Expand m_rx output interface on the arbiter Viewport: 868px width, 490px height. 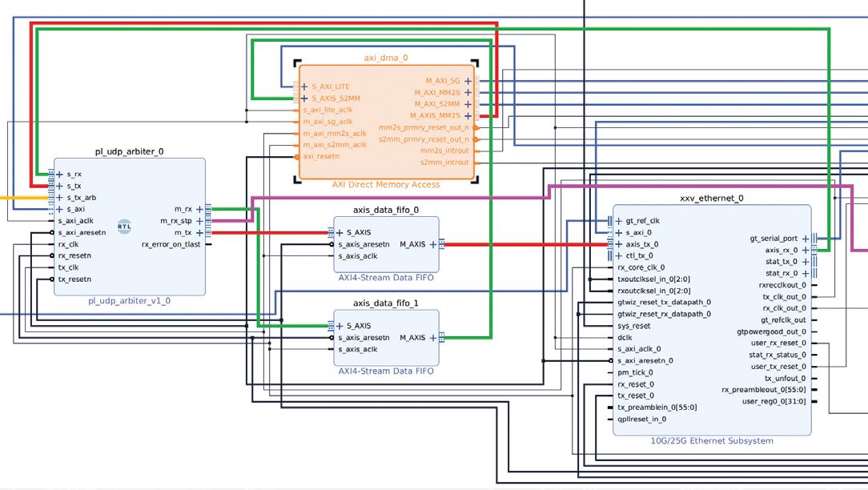tap(200, 209)
